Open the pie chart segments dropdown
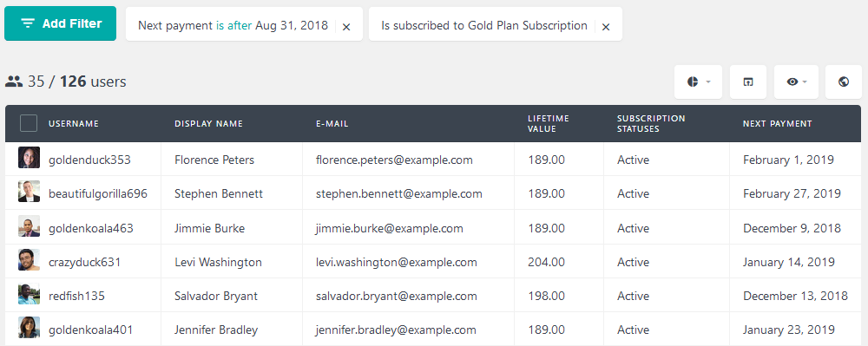 [698, 82]
